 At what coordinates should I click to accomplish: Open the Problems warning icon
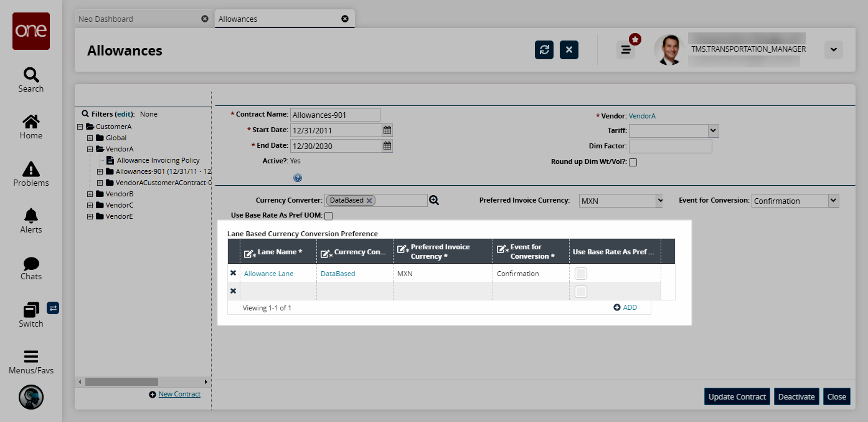click(x=31, y=169)
